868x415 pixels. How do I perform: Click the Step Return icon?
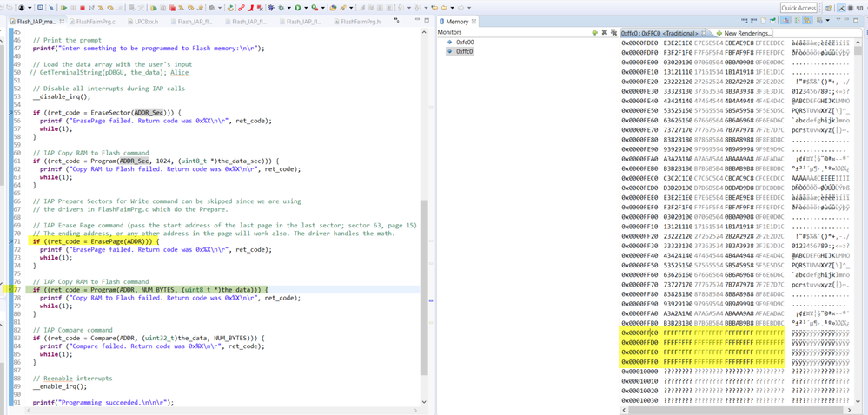pos(120,8)
